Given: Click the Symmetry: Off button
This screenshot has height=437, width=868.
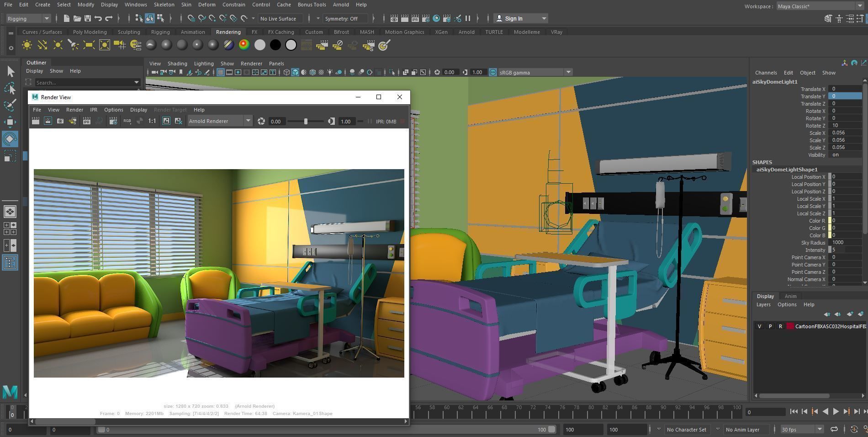Looking at the screenshot, I should (345, 18).
